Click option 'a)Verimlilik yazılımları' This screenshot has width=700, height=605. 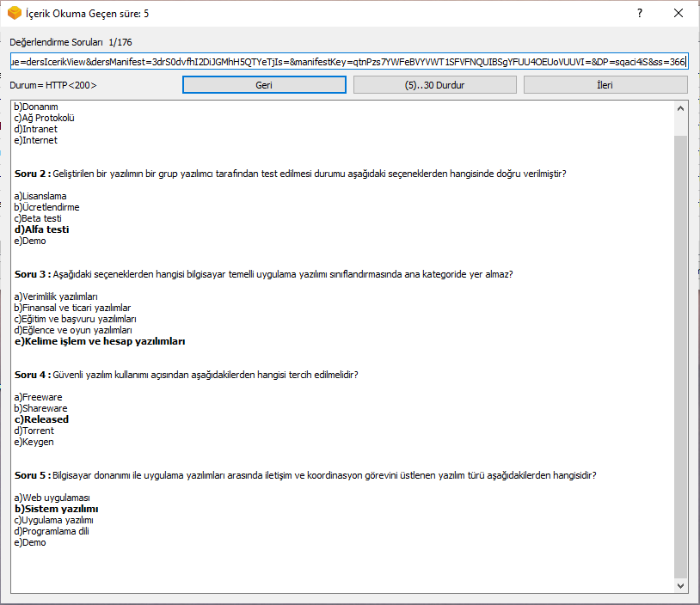click(56, 296)
